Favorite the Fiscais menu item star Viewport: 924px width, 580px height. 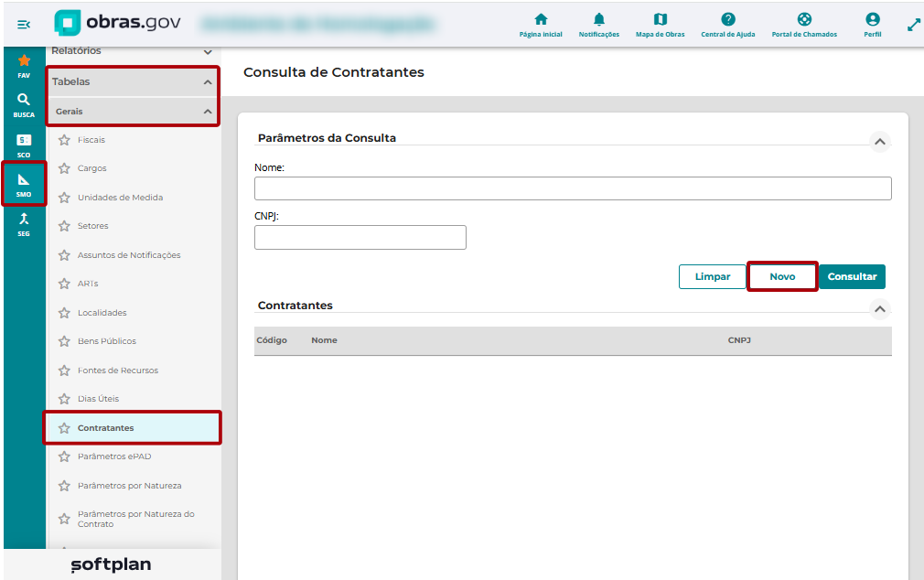[64, 140]
